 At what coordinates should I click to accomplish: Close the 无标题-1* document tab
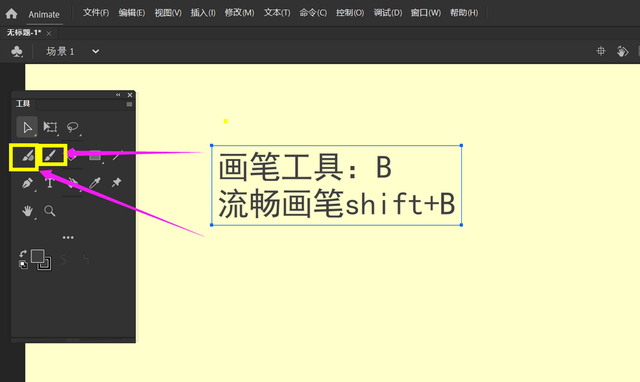[49, 33]
